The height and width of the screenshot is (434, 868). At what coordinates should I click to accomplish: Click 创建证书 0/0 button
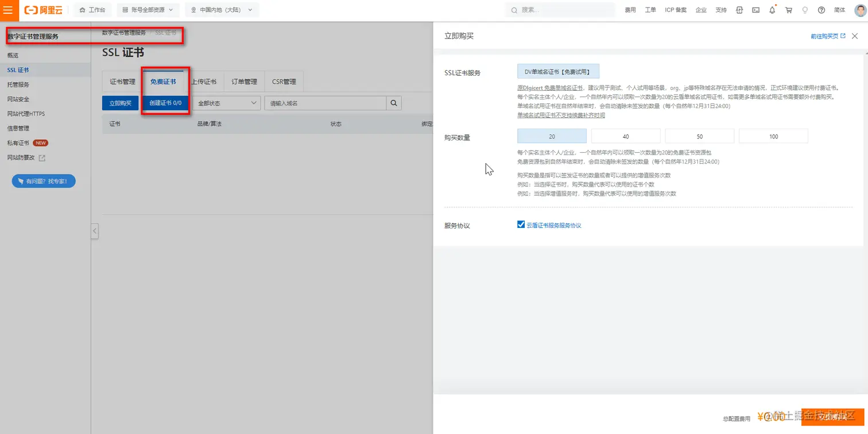point(165,103)
